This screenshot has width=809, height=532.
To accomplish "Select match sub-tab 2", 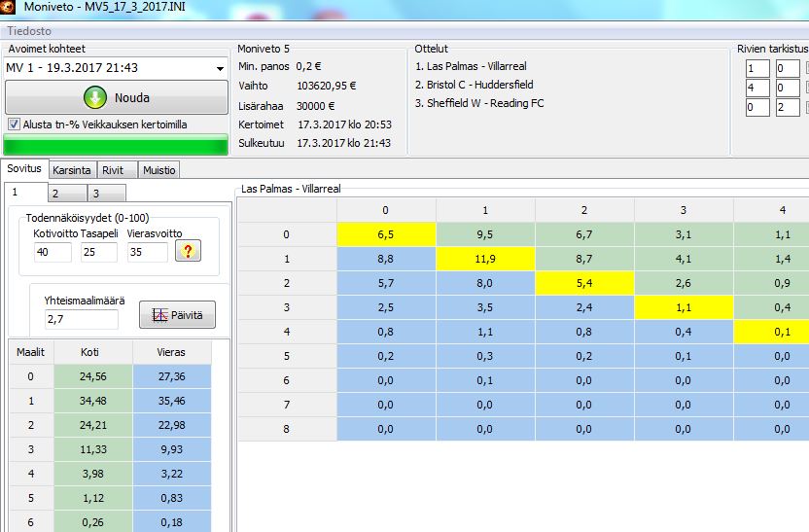I will point(56,193).
